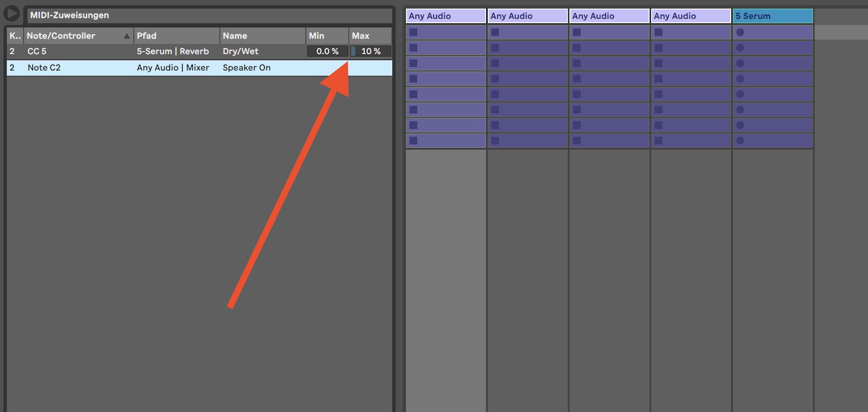Toggle record circle in second slot of 5 Serum
The width and height of the screenshot is (868, 412).
(740, 48)
